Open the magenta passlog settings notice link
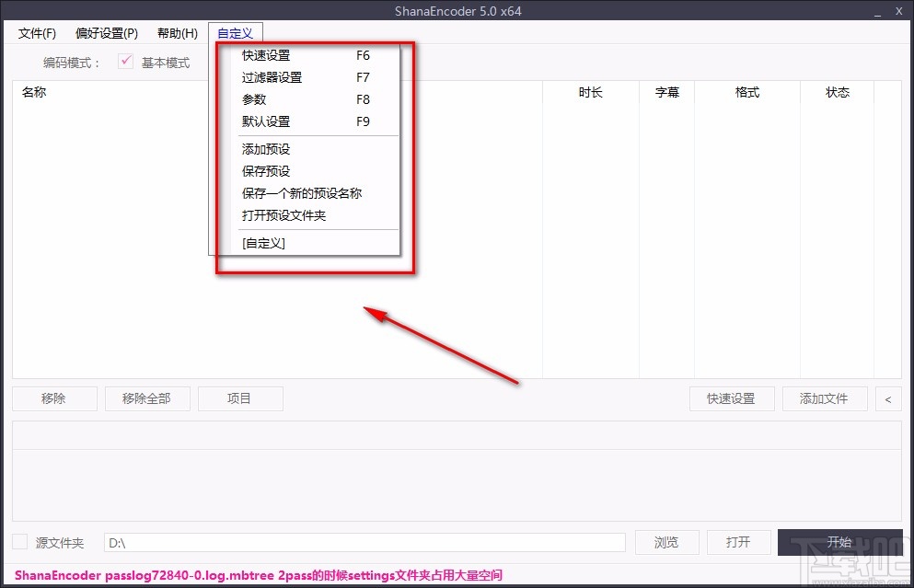The image size is (914, 588). (259, 575)
